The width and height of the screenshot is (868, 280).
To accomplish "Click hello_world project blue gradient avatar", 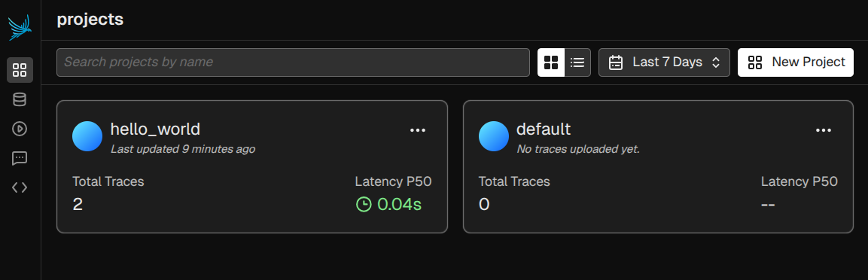I will click(x=87, y=136).
